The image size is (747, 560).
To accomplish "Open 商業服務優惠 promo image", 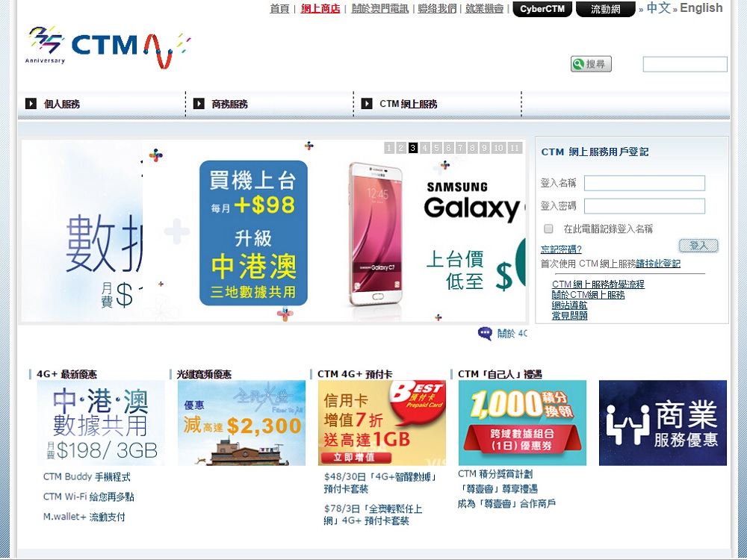I will (x=663, y=423).
